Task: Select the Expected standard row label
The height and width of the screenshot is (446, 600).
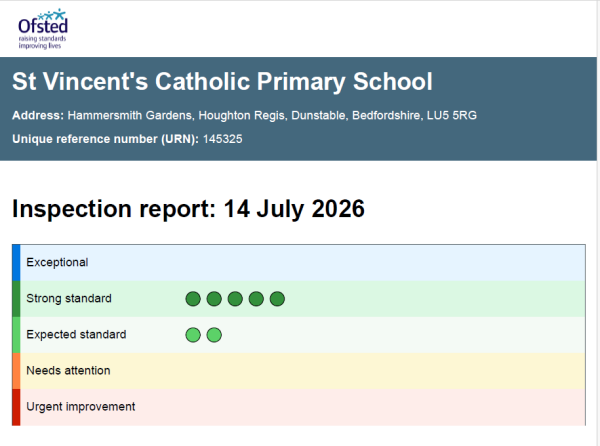Action: 76,334
